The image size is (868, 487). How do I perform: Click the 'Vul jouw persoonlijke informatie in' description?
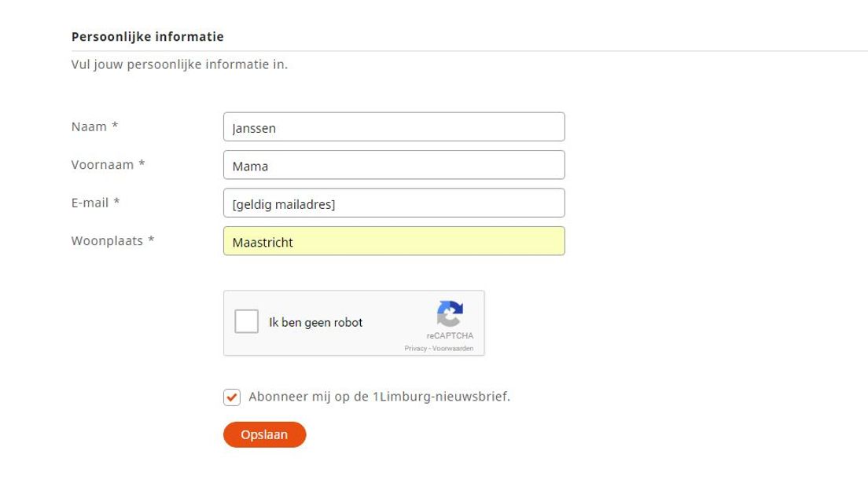[179, 64]
